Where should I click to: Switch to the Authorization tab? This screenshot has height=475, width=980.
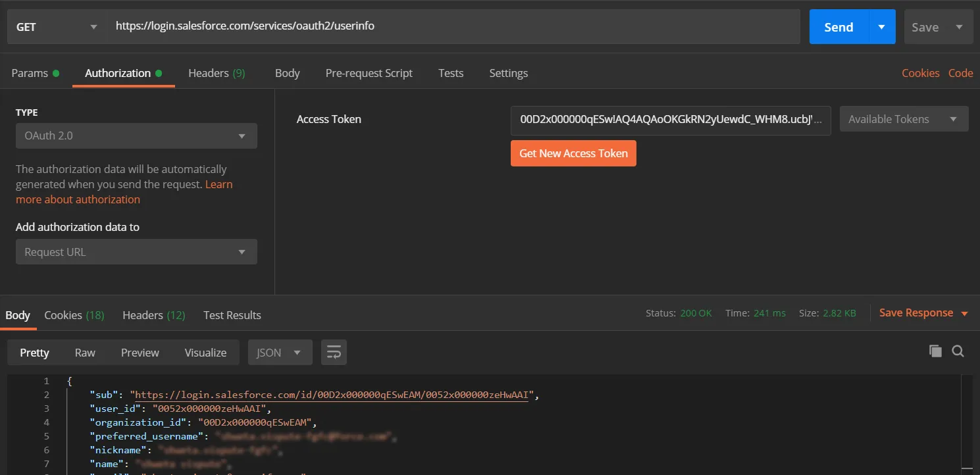point(124,73)
